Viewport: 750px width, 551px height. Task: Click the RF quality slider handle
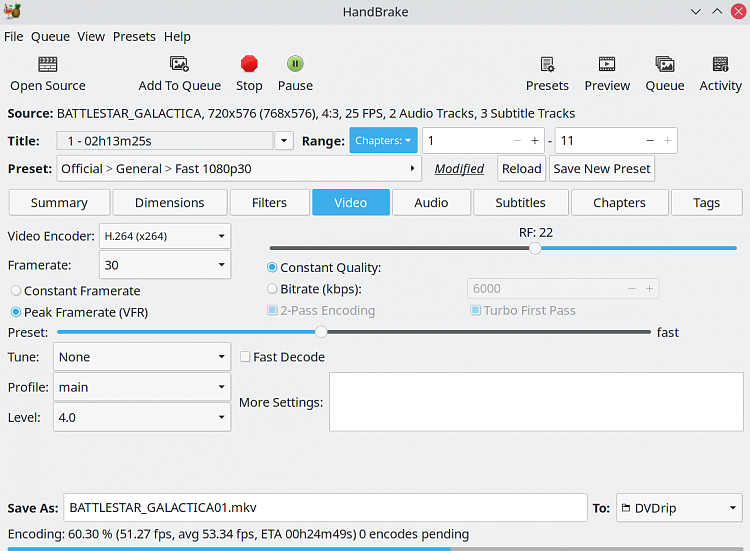(x=535, y=248)
